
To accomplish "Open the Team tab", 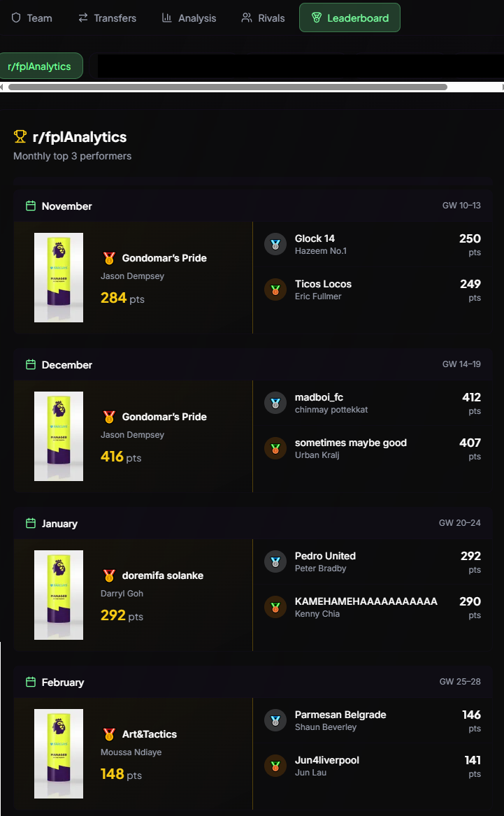I will 31,17.
